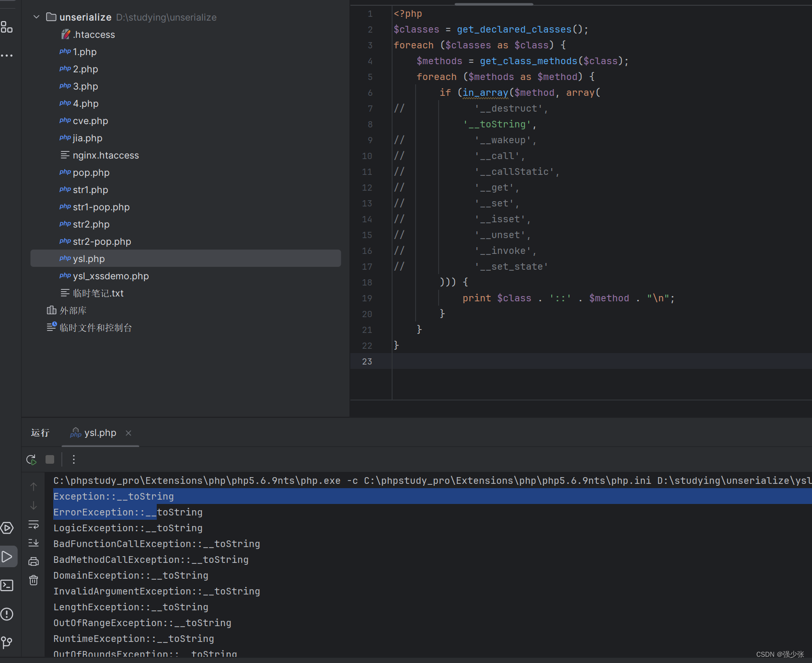This screenshot has height=663, width=812.
Task: Open Problems tool window icon
Action: coord(7,614)
